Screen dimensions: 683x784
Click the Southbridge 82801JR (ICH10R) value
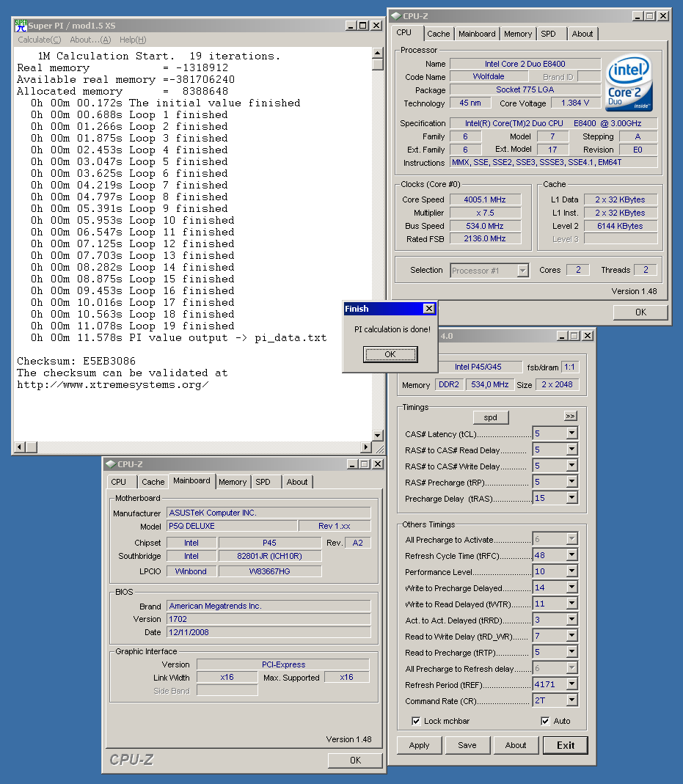point(269,556)
